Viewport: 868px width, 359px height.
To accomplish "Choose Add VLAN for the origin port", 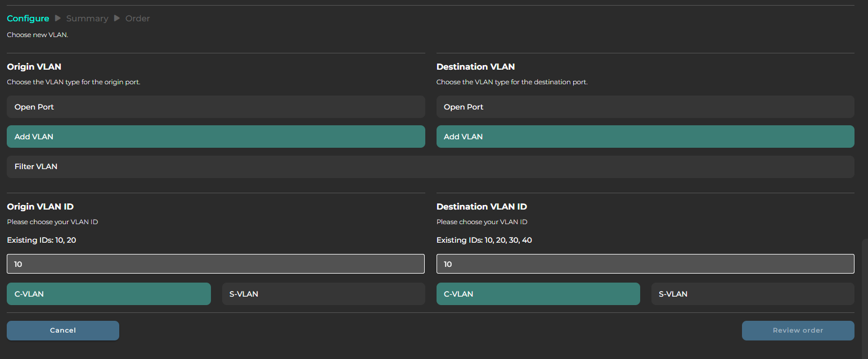I will (215, 137).
